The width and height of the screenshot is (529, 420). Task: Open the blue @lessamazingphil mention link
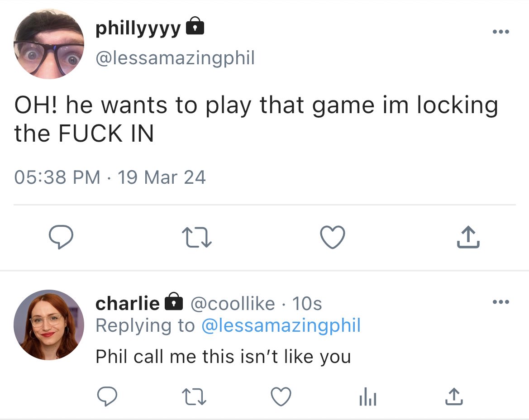[281, 325]
